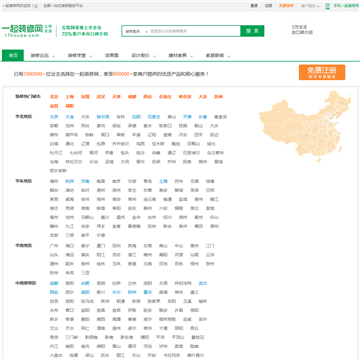Select 石家庄 in the hot cities row

click(x=165, y=97)
